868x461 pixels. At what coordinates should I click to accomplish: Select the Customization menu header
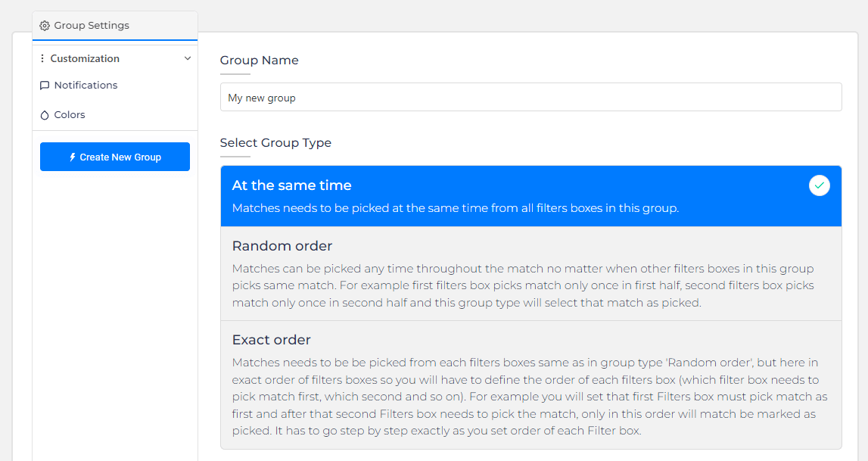[114, 58]
